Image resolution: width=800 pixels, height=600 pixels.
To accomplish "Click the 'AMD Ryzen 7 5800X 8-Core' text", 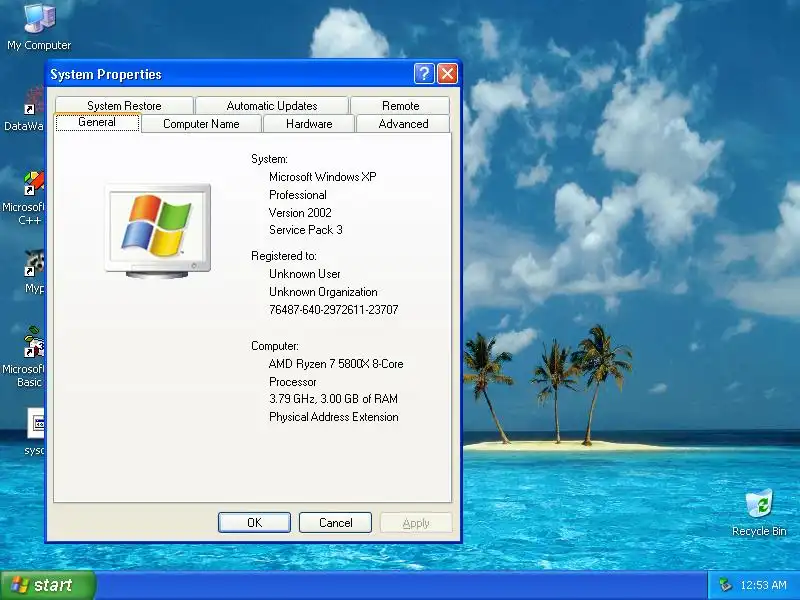I will 336,364.
